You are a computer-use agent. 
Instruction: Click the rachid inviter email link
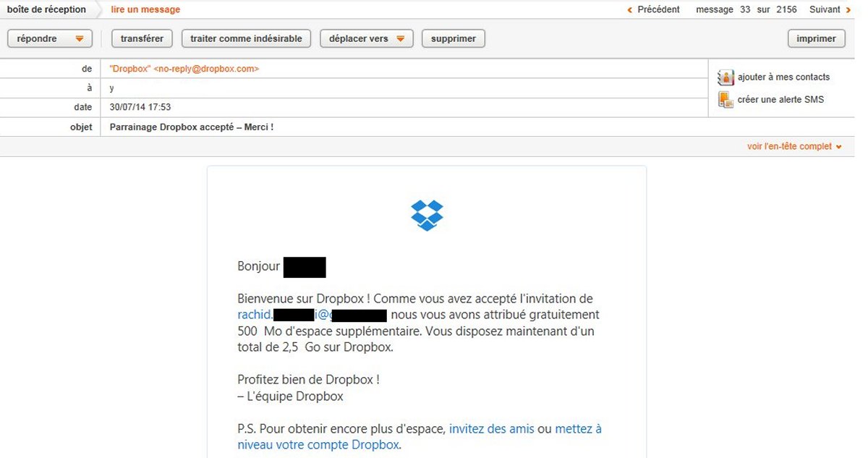click(312, 315)
